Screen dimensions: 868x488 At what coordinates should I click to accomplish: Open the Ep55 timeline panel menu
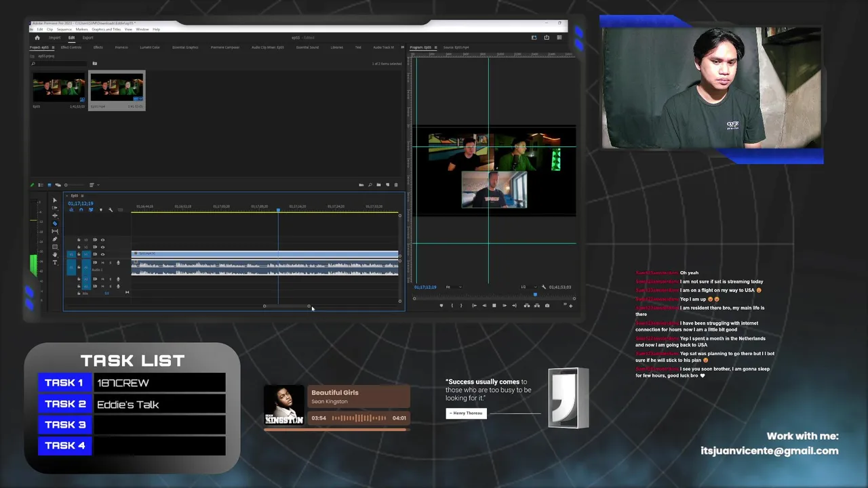(82, 196)
